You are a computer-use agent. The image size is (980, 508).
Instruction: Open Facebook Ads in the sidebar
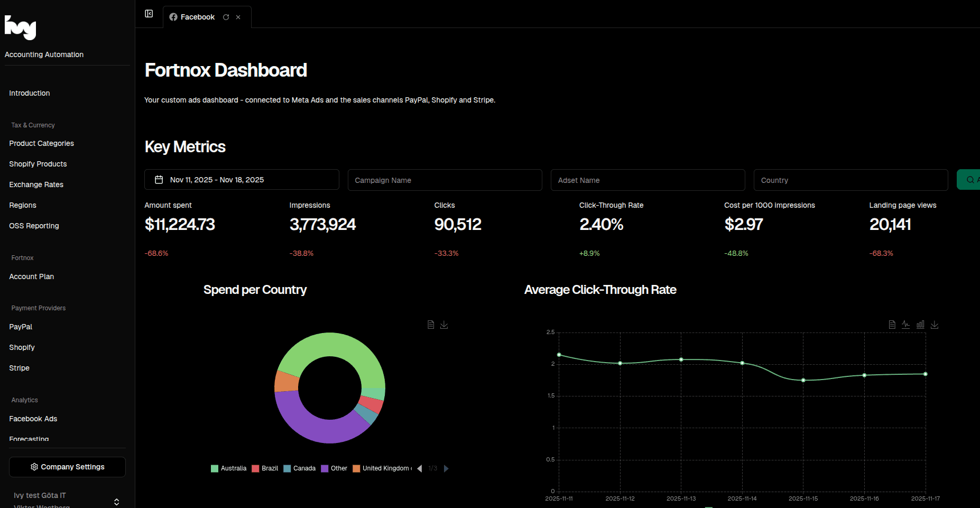click(33, 419)
